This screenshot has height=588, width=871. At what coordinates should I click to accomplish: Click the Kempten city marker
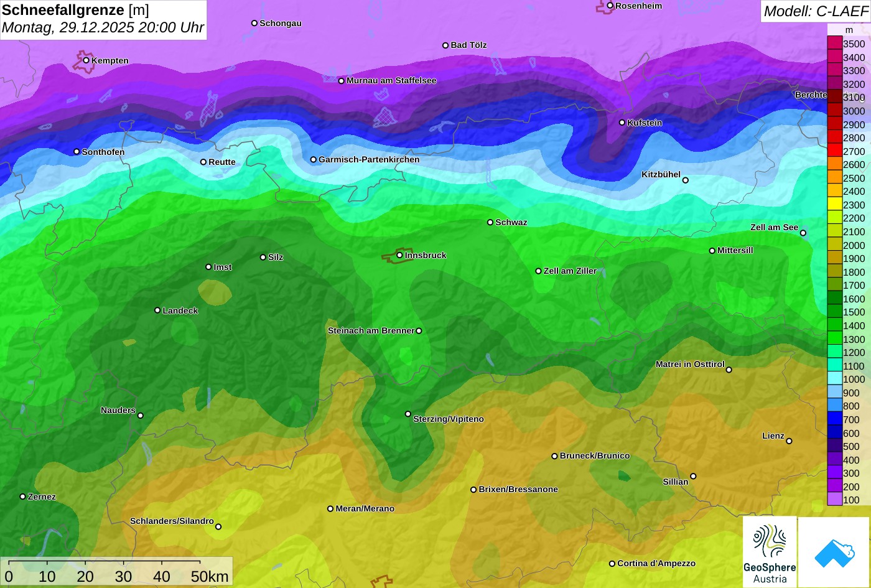pos(86,60)
